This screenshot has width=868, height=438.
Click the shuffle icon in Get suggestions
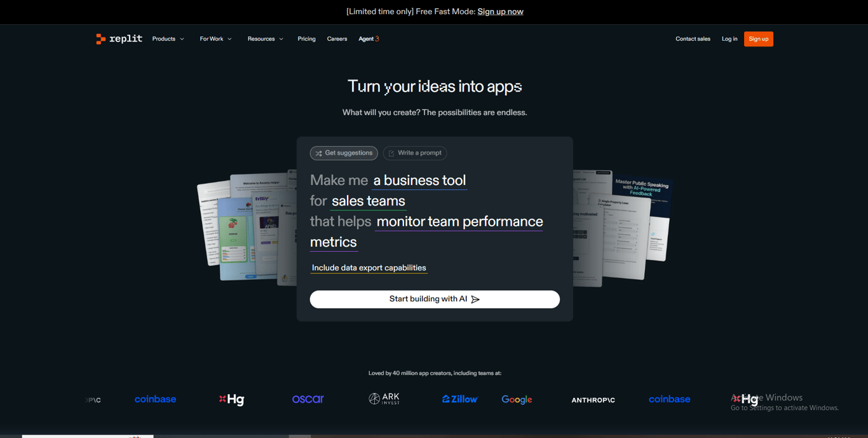click(x=319, y=153)
